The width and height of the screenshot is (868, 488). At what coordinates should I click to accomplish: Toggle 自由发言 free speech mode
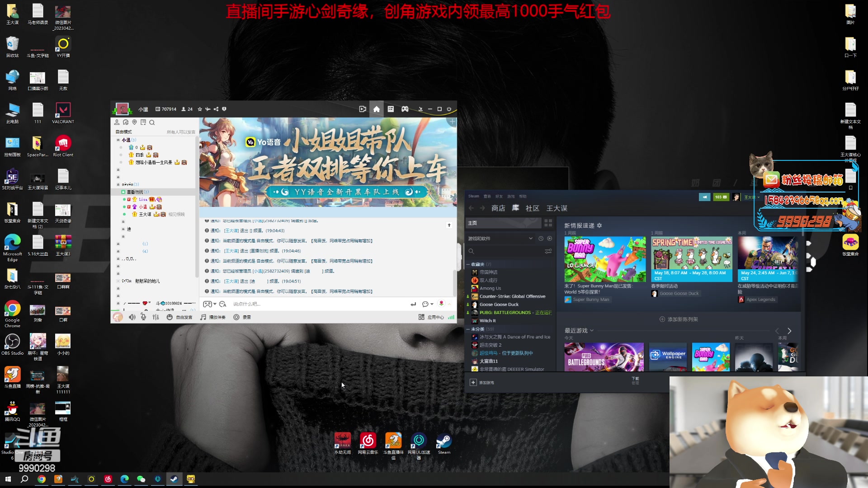179,317
